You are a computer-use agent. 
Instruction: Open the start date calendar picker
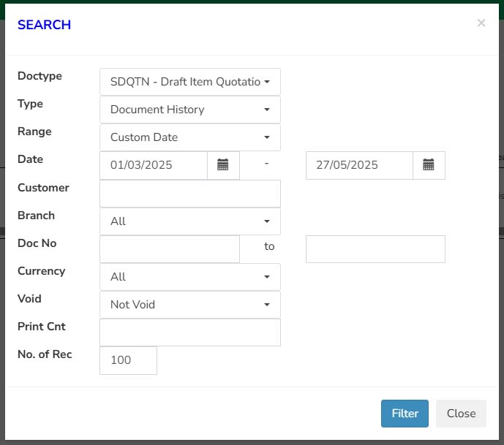click(x=223, y=165)
